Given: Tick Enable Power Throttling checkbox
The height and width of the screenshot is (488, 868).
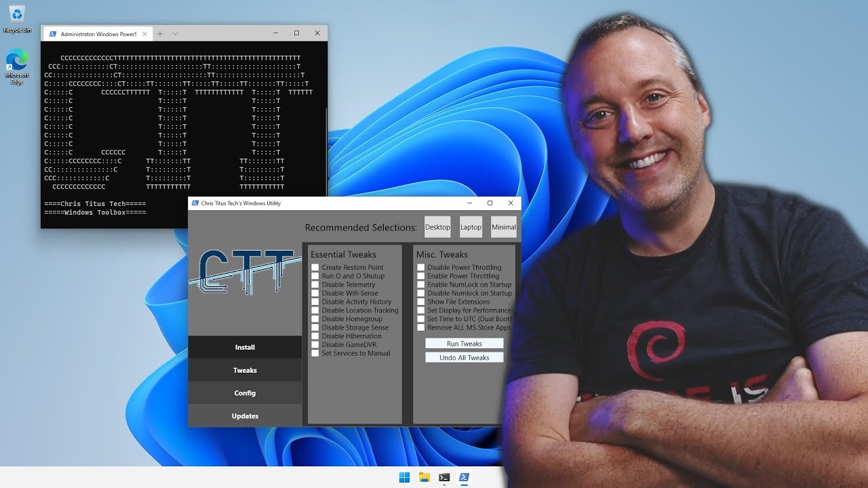Looking at the screenshot, I should [421, 276].
